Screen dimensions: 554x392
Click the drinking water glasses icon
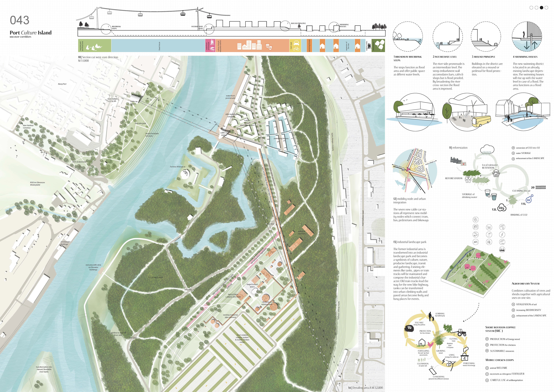click(x=491, y=195)
